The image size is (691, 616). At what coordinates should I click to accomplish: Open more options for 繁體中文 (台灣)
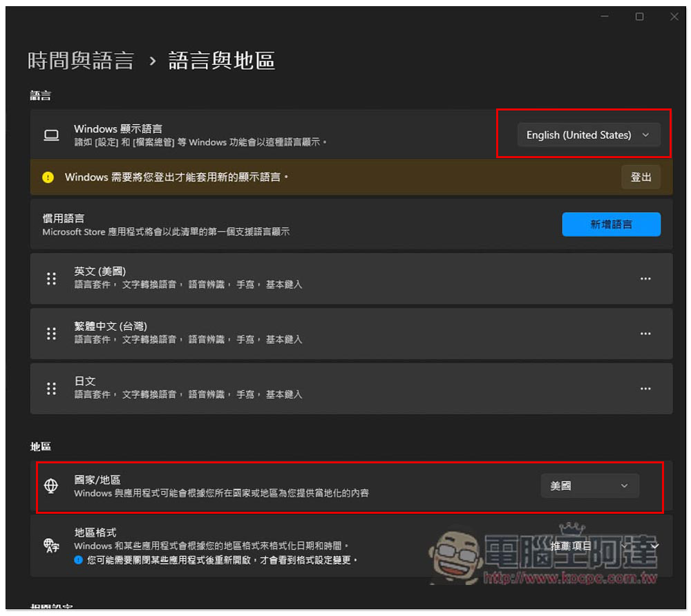tap(645, 334)
